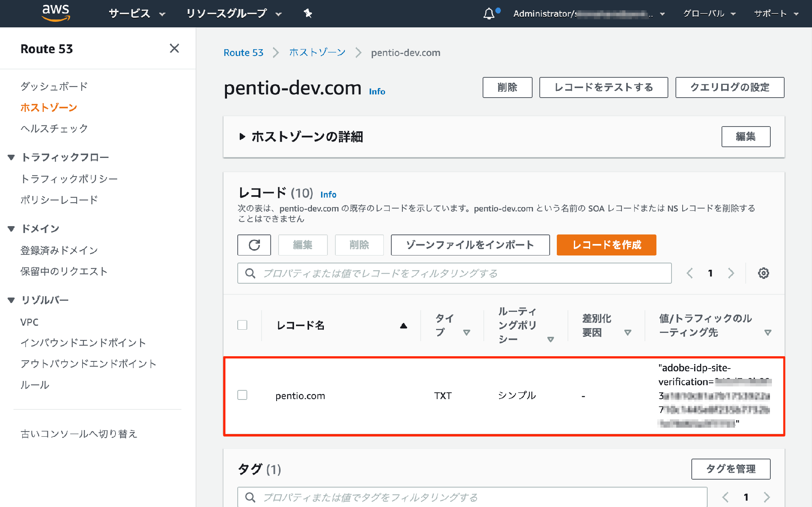
Task: Open table preferences gear icon
Action: 763,273
